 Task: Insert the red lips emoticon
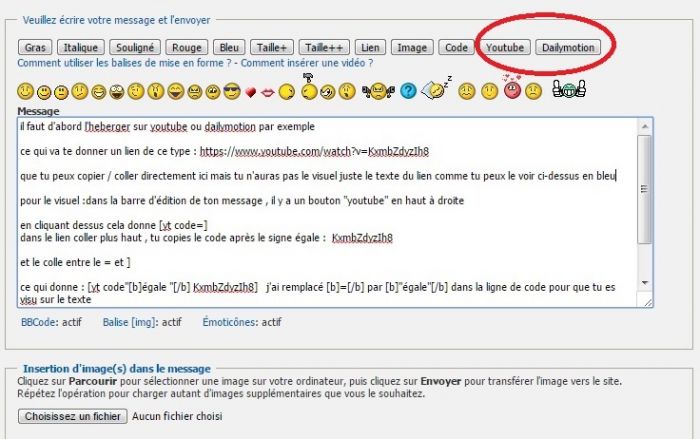pyautogui.click(x=268, y=93)
